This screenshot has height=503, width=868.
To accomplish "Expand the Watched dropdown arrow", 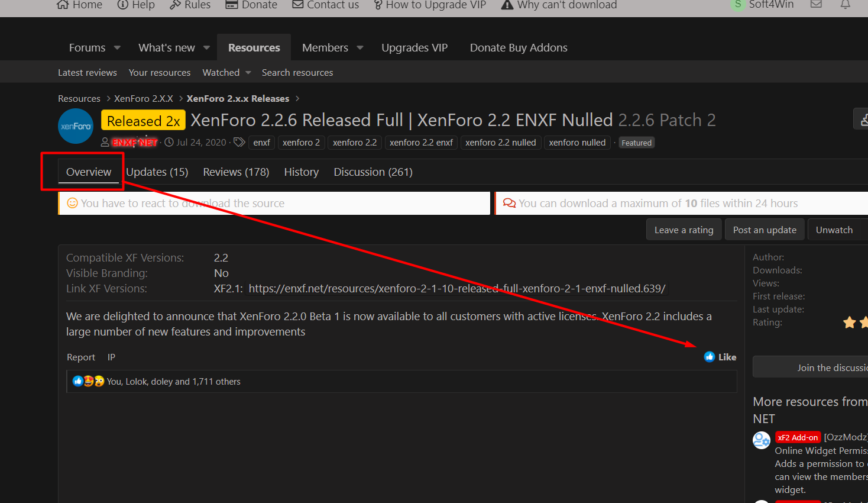I will (248, 73).
